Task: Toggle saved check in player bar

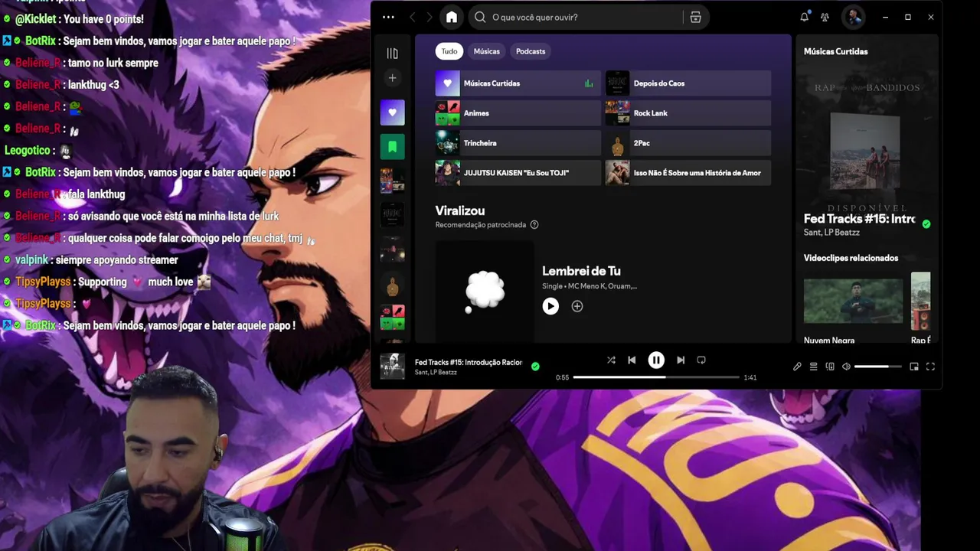Action: point(535,367)
